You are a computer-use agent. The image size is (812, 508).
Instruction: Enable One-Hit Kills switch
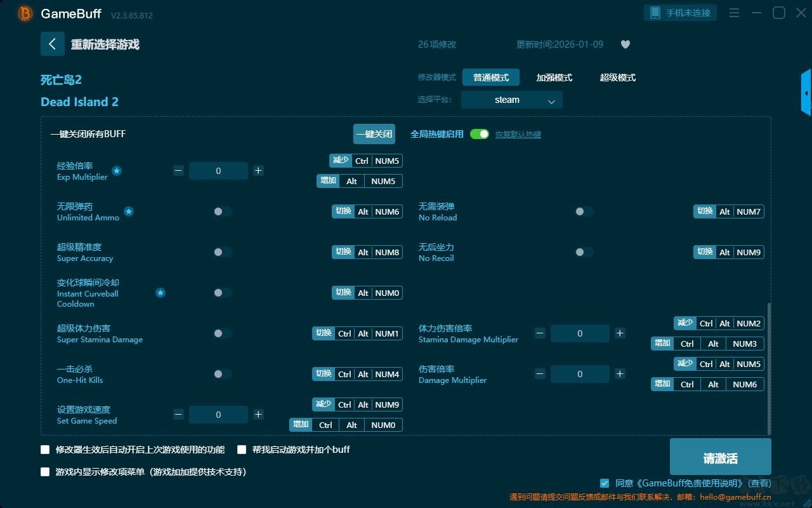[222, 374]
